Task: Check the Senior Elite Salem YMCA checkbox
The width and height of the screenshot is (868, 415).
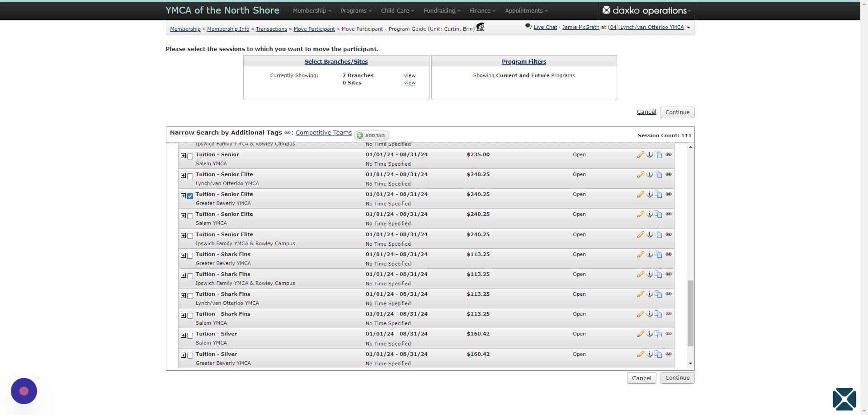Action: pyautogui.click(x=190, y=216)
